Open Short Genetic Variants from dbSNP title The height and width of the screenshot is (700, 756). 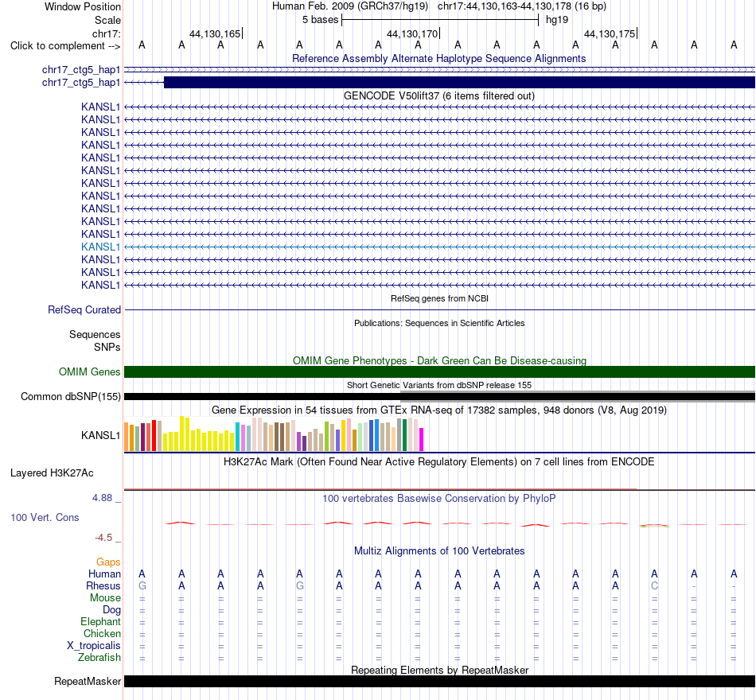(438, 385)
